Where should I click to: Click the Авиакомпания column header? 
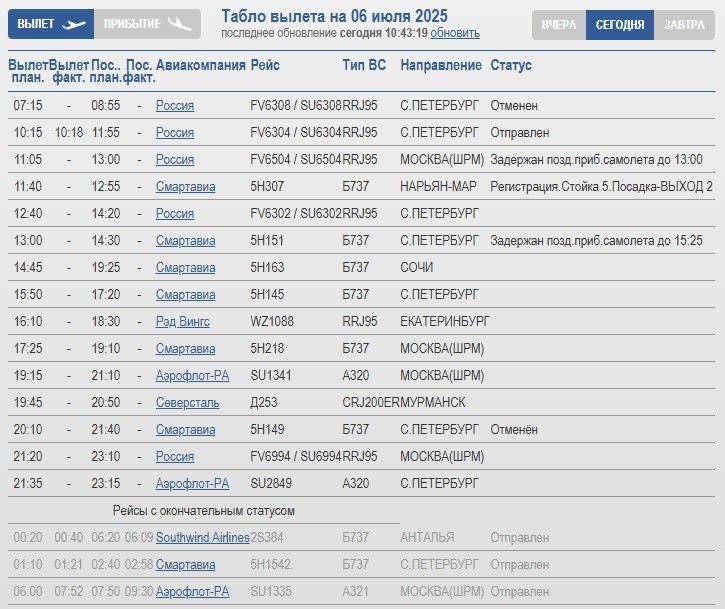[201, 65]
